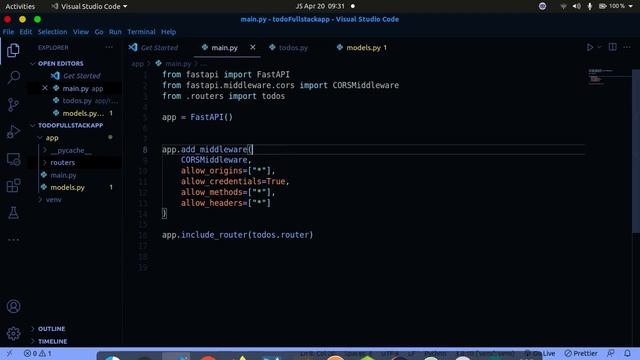Open the File menu
Image resolution: width=640 pixels, height=360 pixels.
pos(8,32)
